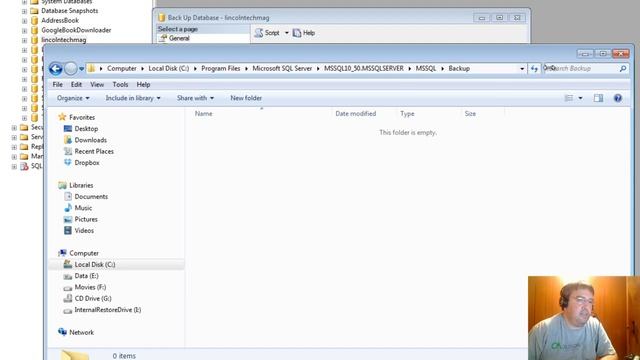Select Local Disk (C:) in breadcrumb
Viewport: 640px width, 360px height.
click(169, 69)
